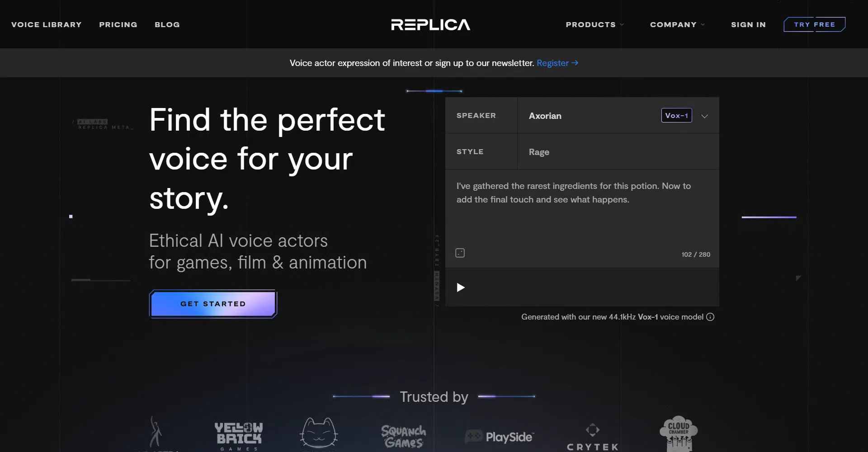Click the Crytek logo

point(592,437)
